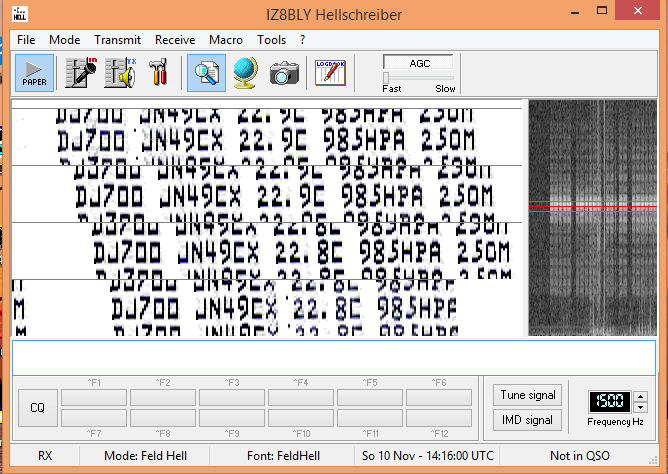Click the ^F9 macro button
The height and width of the screenshot is (474, 668).
click(x=232, y=418)
